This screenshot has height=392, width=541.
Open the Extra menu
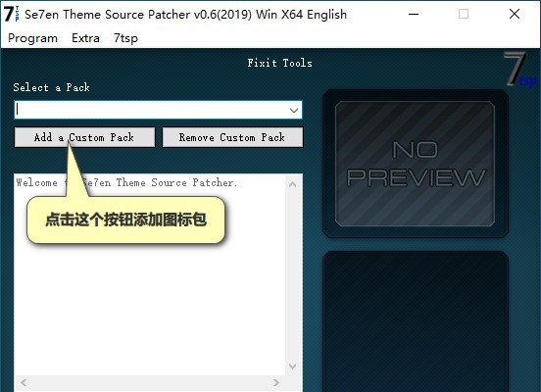click(x=85, y=38)
